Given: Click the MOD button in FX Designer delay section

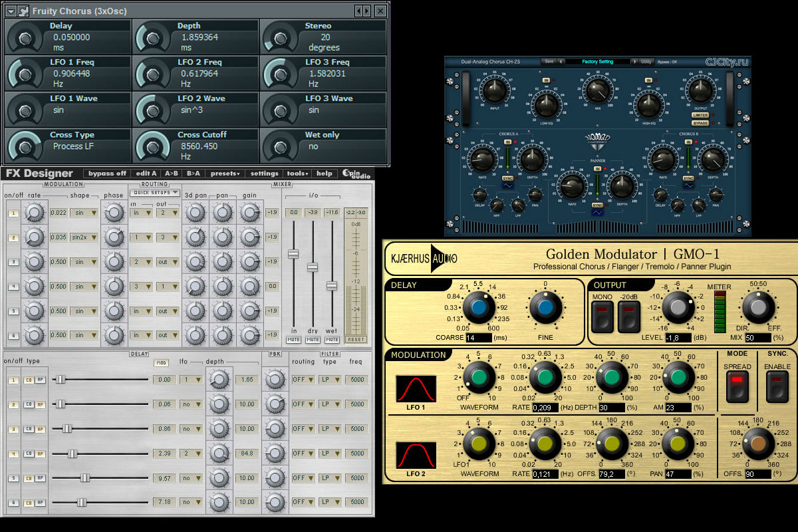Looking at the screenshot, I should pos(160,363).
